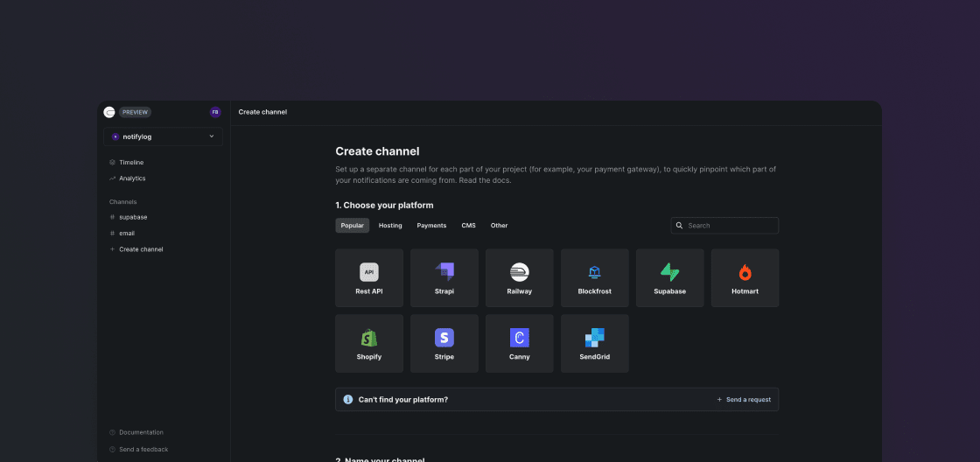
Task: Click the Documentation help icon
Action: point(113,432)
